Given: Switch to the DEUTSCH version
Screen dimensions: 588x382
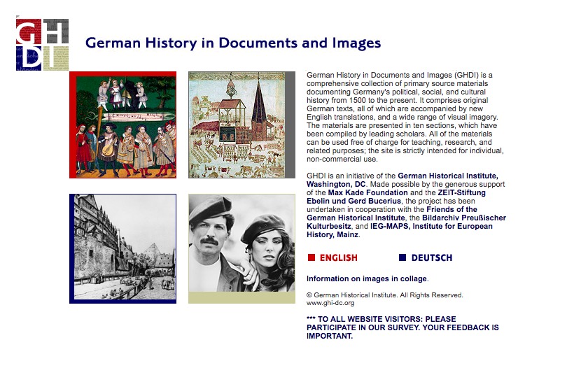Looking at the screenshot, I should [432, 258].
